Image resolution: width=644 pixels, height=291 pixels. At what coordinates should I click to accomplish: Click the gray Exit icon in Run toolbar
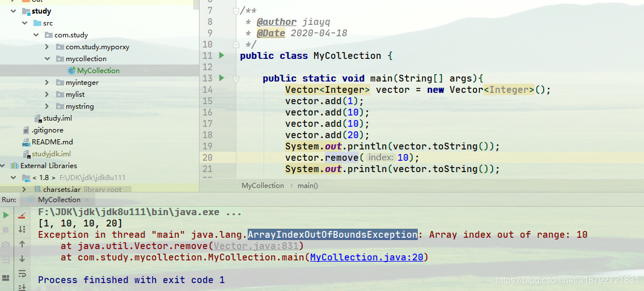tap(6, 259)
